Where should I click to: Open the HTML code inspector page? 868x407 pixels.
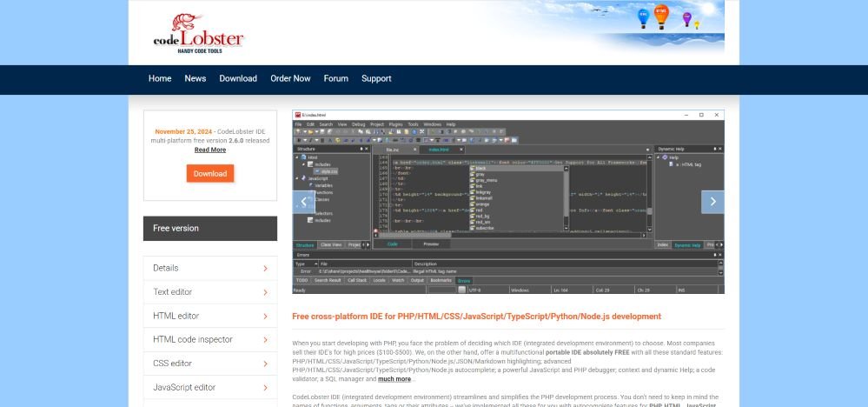point(210,339)
